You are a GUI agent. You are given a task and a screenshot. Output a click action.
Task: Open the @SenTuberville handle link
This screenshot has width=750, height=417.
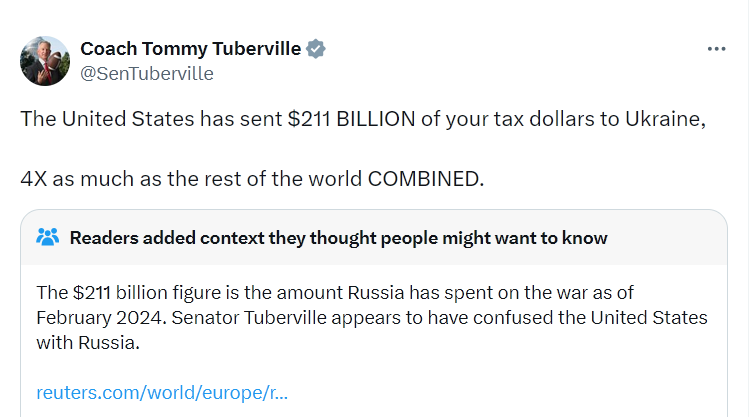146,73
